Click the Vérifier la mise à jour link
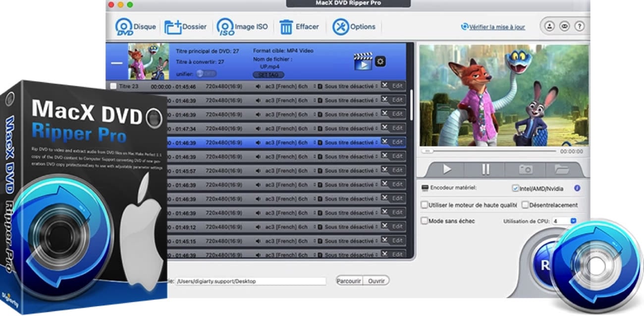Viewport: 644px width, 316px height. tap(492, 27)
